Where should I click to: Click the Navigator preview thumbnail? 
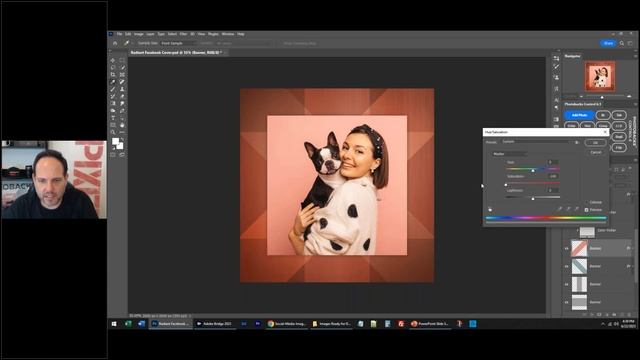click(600, 76)
